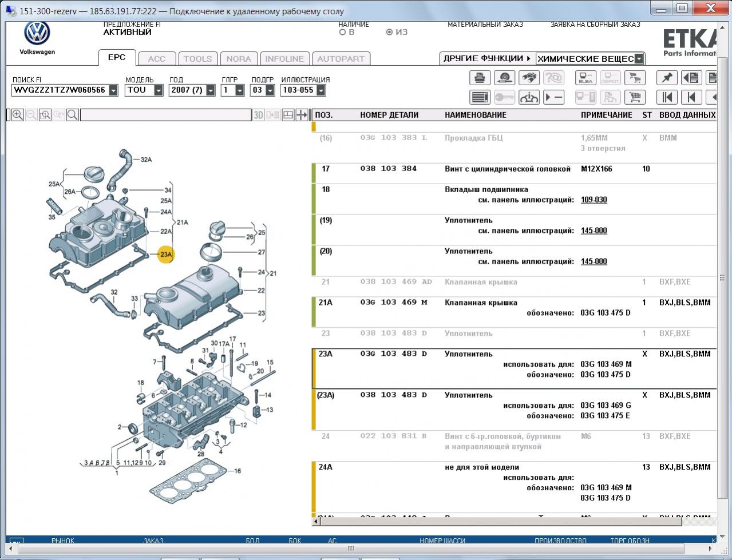Click the illustration search input field
Viewport: 732px width, 560px height.
(x=165, y=115)
